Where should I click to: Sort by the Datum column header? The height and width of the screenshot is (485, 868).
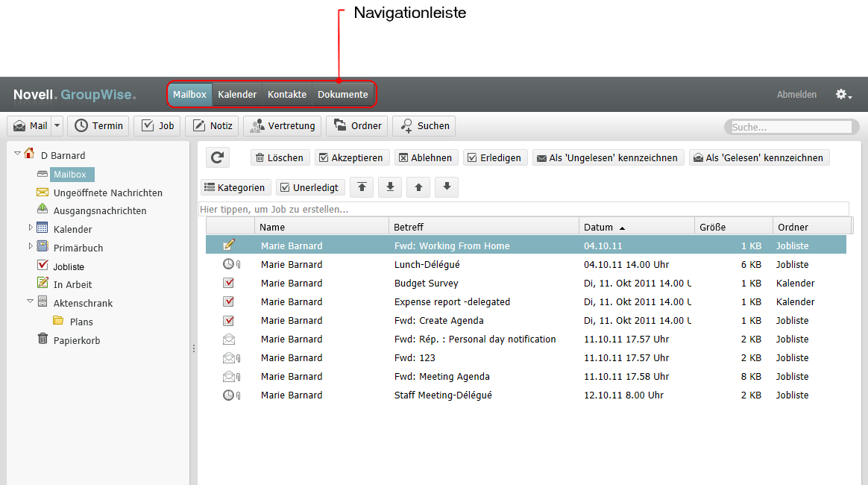[x=637, y=227]
